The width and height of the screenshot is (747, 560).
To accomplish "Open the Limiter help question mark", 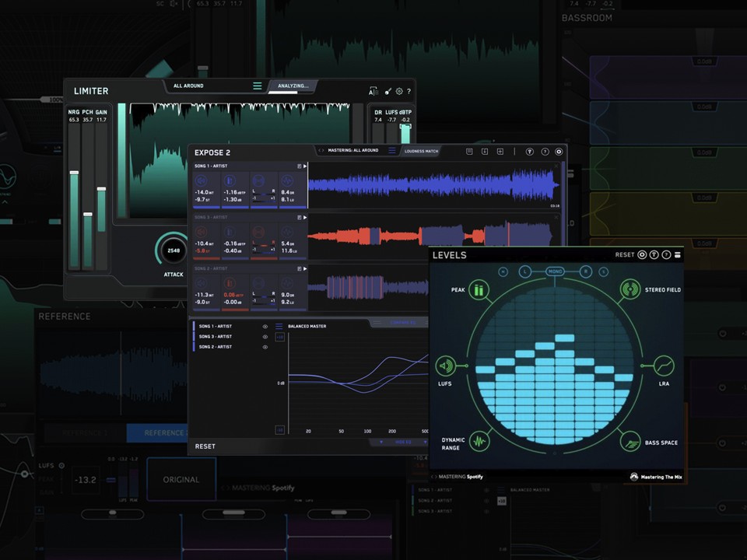I will pos(409,91).
